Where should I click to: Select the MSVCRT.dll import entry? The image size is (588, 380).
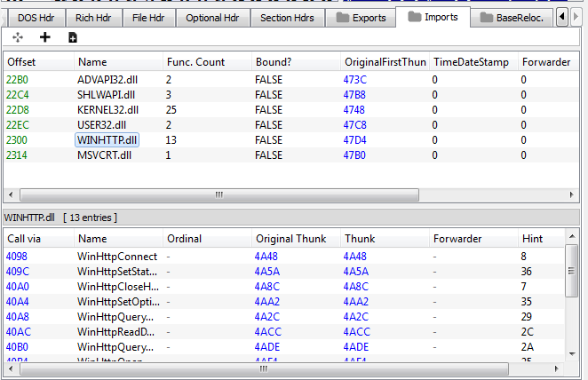291,155
